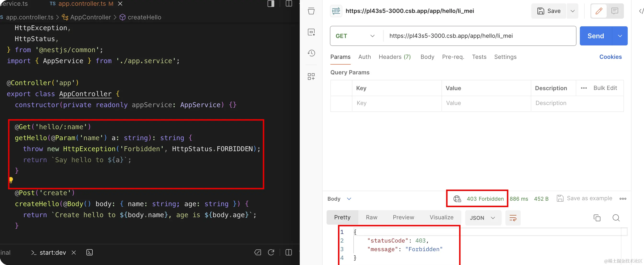Click the pencil edit icon
This screenshot has width=644, height=265.
click(599, 11)
